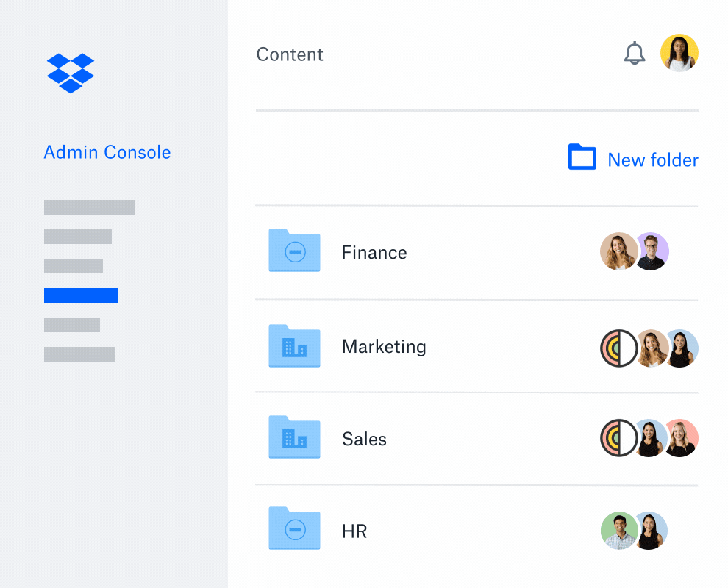Click the HR restricted folder icon
The height and width of the screenshot is (588, 728).
(x=294, y=528)
